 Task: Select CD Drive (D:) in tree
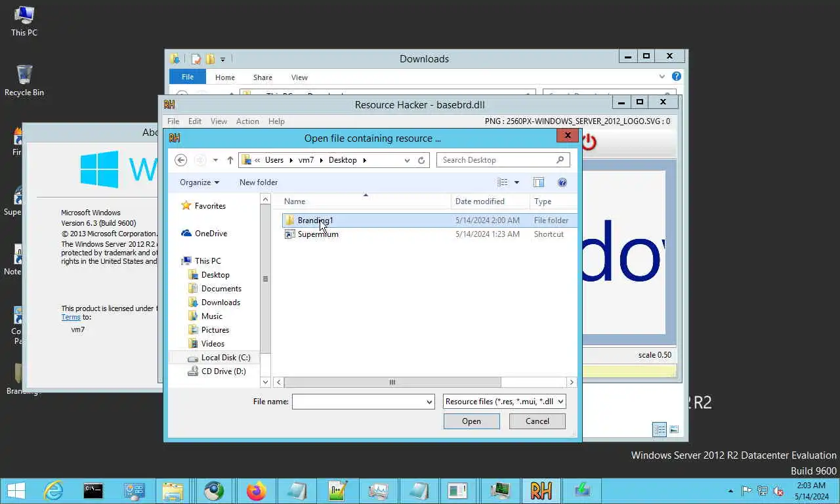pyautogui.click(x=223, y=371)
